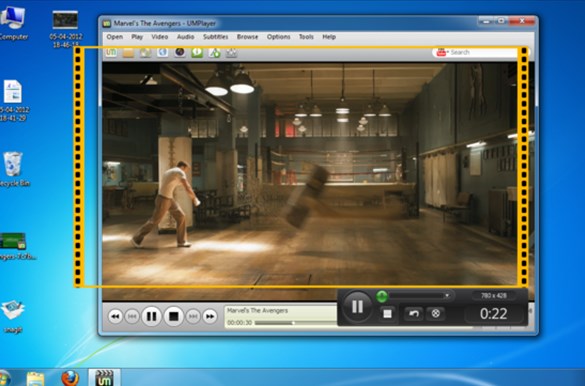Screen dimensions: 585x386
Task: Open the Subtitles menu
Action: tap(216, 37)
